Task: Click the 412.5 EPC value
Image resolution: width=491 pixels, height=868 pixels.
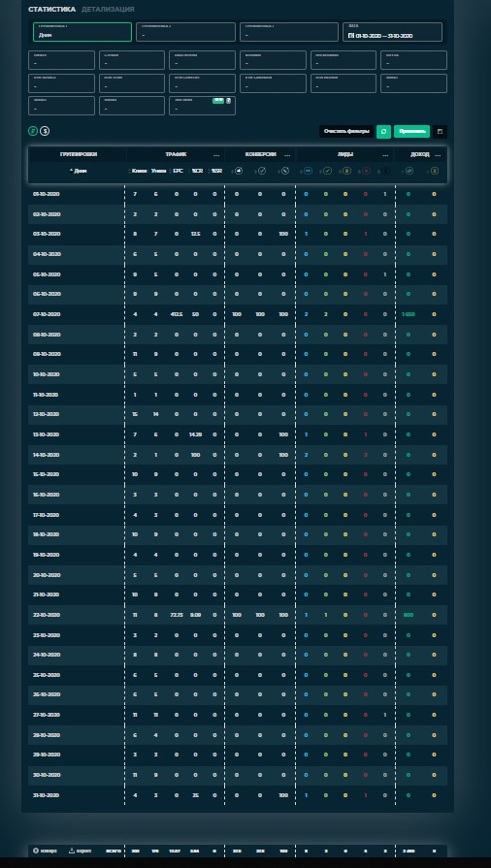Action: tap(177, 314)
